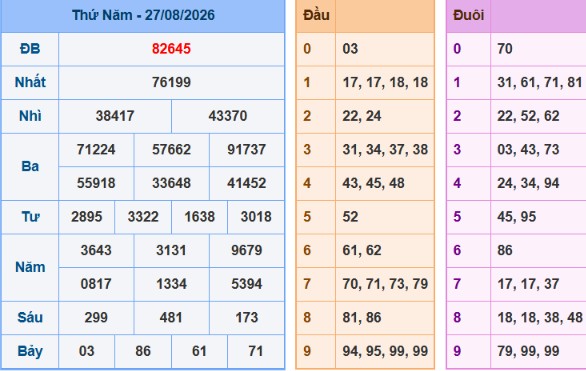Select fifth prize number 3131
This screenshot has width=586, height=371.
(171, 250)
